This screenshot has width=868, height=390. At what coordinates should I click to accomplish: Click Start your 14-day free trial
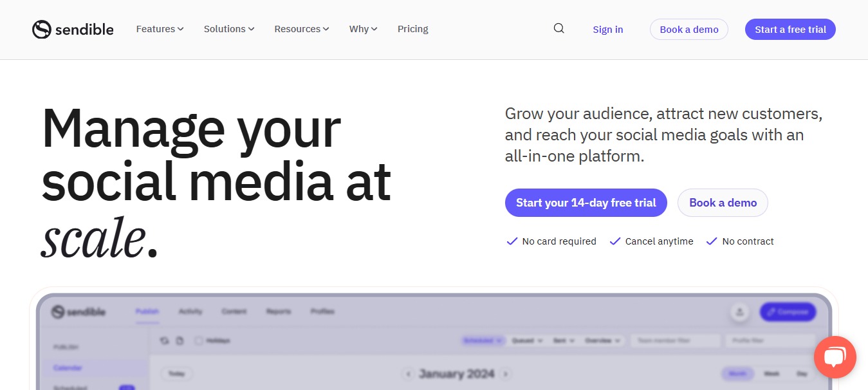[x=586, y=203]
